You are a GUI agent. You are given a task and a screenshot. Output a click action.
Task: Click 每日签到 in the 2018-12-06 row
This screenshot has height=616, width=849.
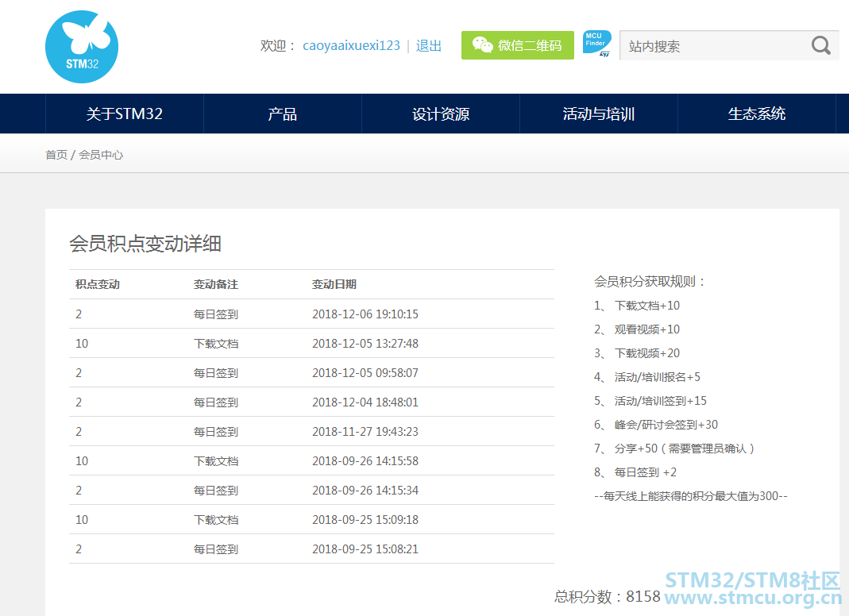coord(216,314)
